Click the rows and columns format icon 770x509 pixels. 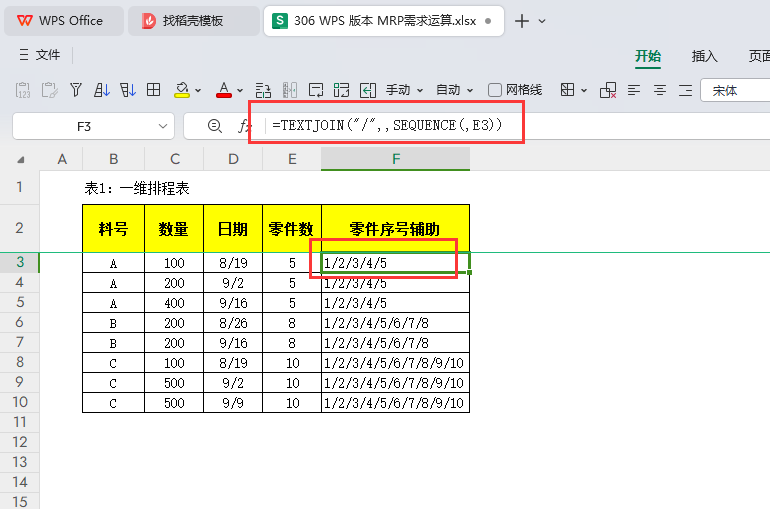pos(263,90)
